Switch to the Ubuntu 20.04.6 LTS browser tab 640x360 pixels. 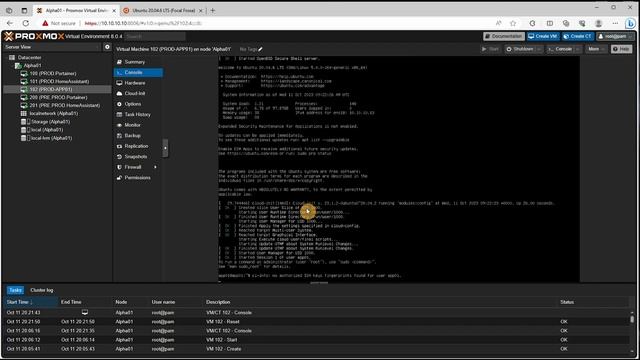[163, 11]
